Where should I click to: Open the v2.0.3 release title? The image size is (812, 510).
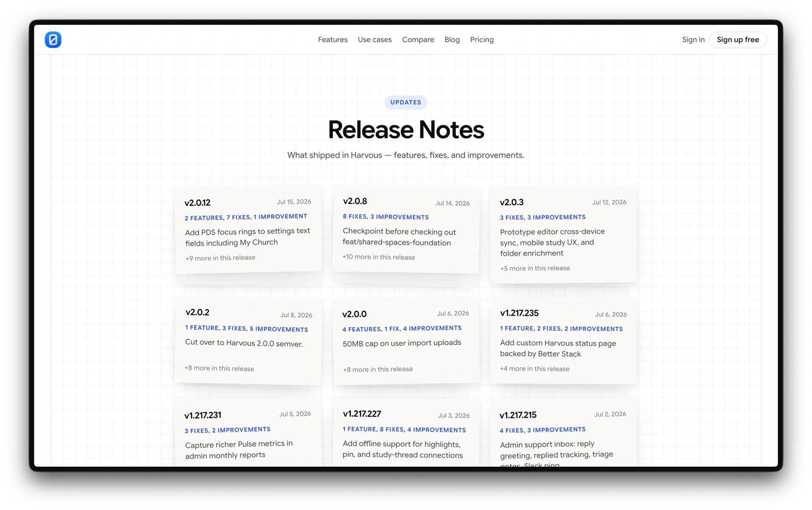coord(511,203)
